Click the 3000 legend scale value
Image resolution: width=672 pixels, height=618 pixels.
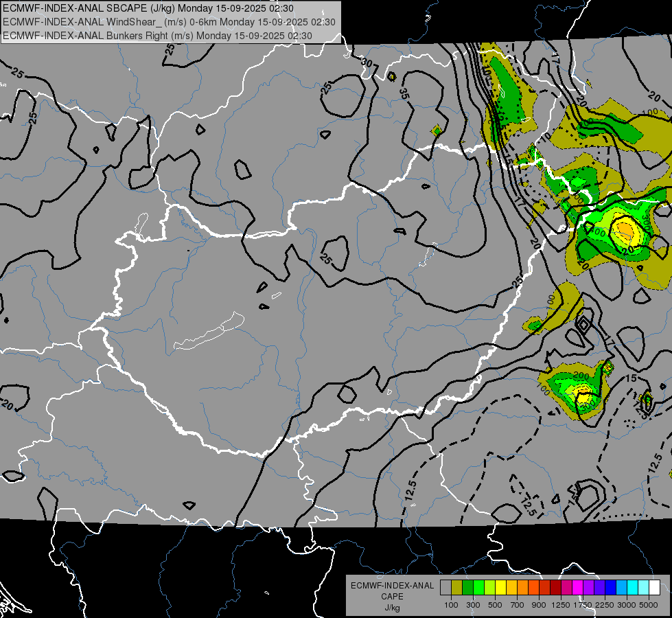pyautogui.click(x=627, y=605)
